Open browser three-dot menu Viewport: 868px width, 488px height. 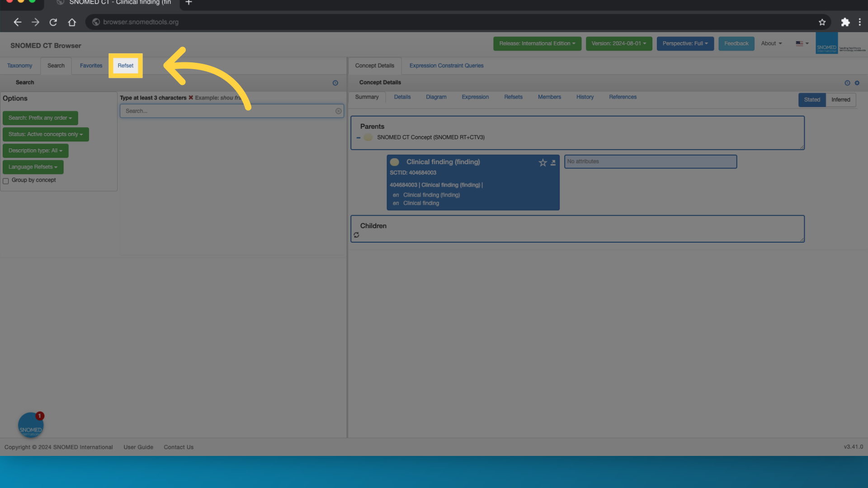pyautogui.click(x=859, y=22)
